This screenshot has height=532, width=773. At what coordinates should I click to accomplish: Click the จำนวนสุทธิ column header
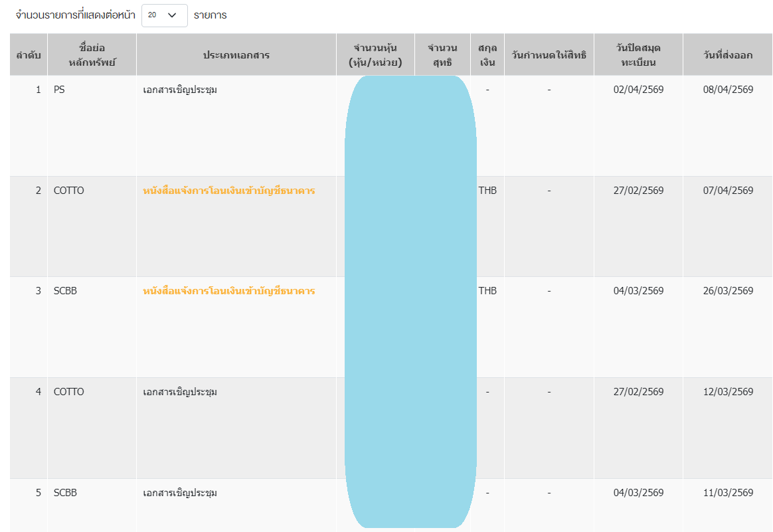(442, 55)
